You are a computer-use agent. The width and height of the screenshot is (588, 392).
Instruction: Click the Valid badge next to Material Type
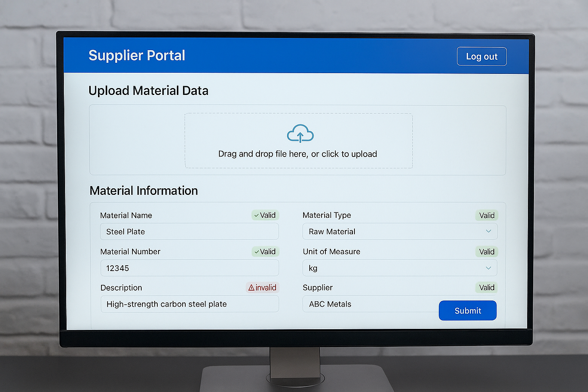(x=486, y=215)
